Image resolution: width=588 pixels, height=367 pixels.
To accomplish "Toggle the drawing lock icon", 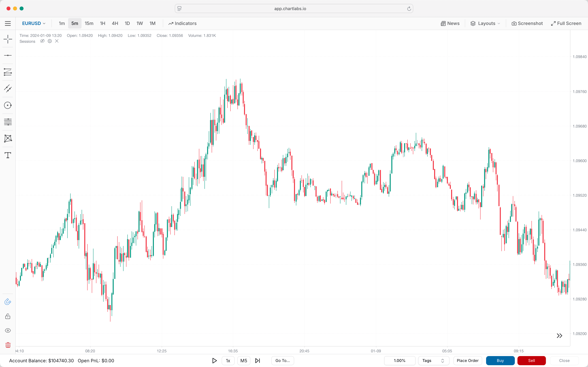I will (8, 316).
